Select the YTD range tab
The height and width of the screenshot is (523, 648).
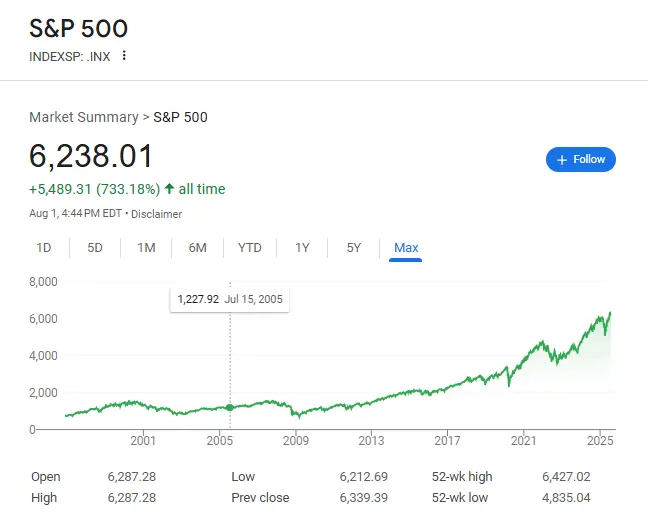(x=249, y=248)
